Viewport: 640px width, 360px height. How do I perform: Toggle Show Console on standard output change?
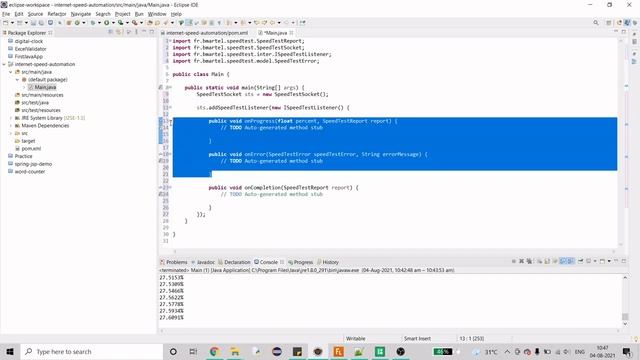coord(562,261)
